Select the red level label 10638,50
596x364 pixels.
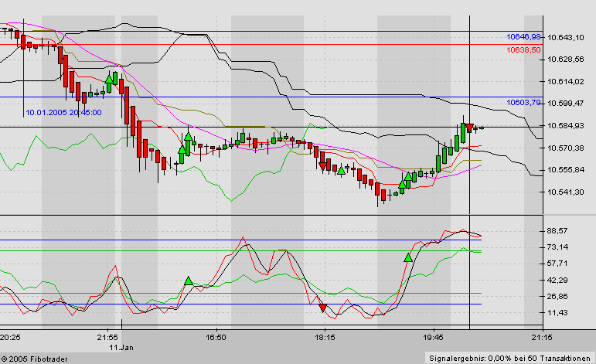pos(523,49)
